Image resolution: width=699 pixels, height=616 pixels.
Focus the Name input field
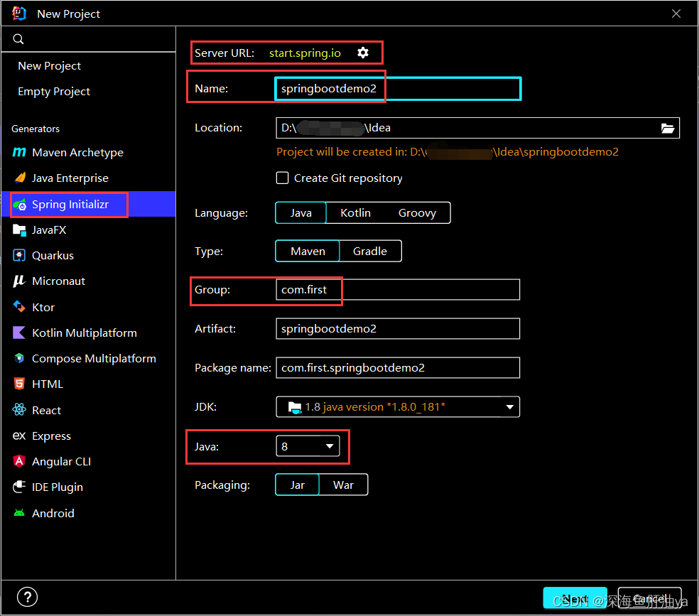tap(398, 89)
